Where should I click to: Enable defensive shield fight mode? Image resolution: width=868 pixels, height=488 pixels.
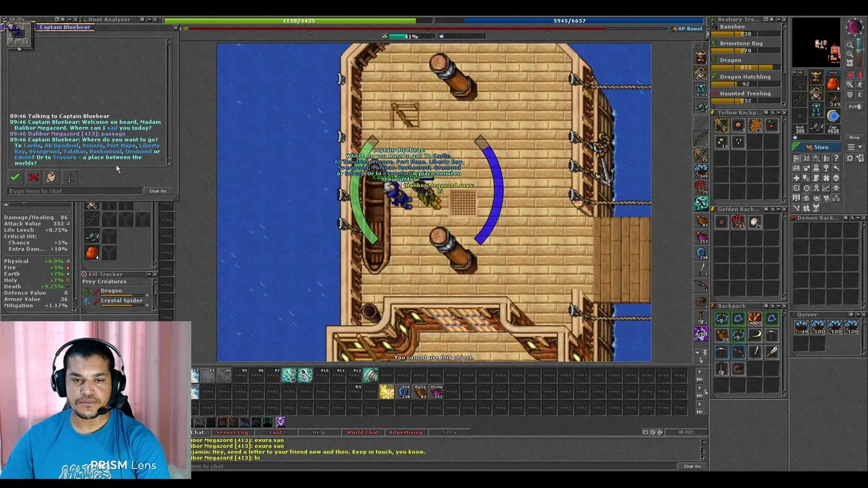pos(850,95)
